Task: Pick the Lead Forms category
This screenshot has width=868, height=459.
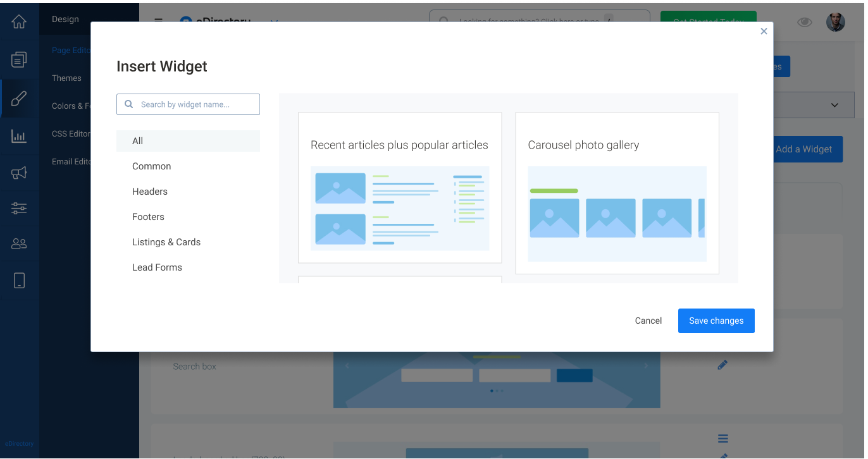Action: pyautogui.click(x=157, y=267)
